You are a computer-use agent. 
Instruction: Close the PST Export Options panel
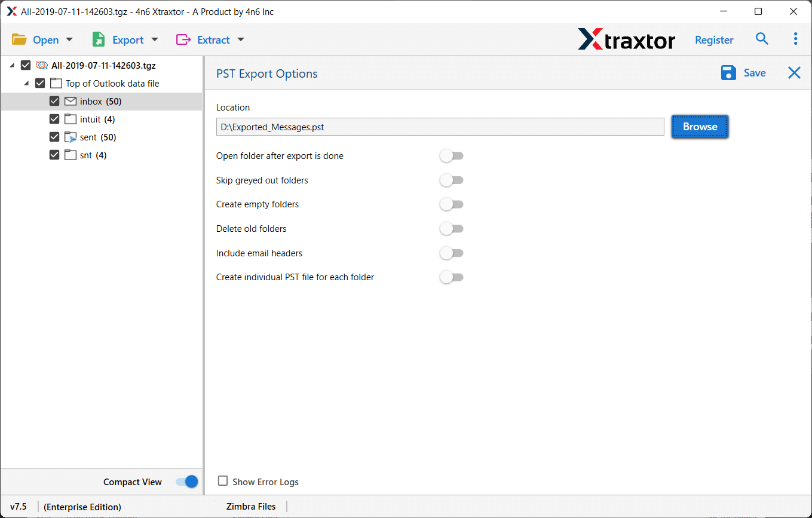[794, 73]
